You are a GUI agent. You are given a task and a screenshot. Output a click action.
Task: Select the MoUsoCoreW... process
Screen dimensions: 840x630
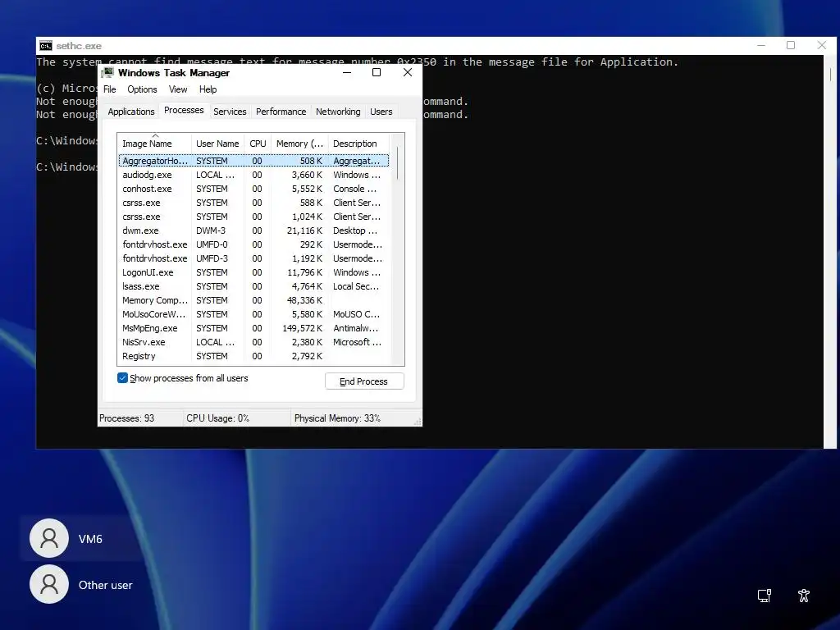[253, 314]
